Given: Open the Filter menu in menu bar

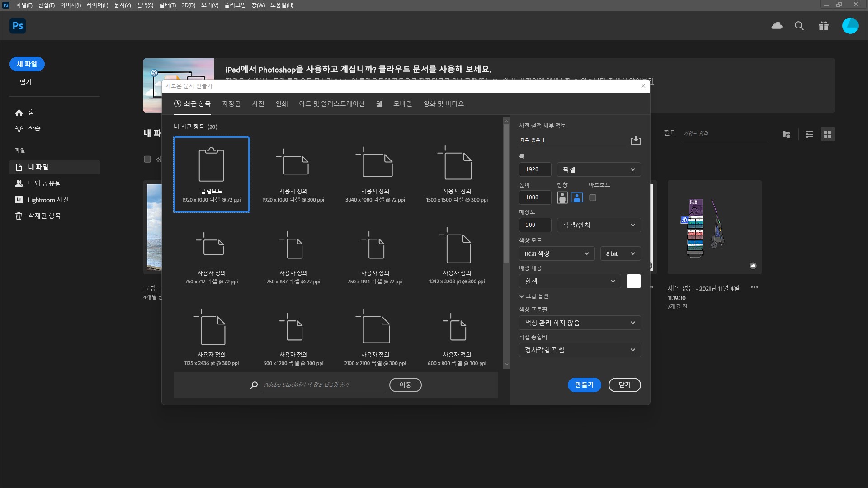Looking at the screenshot, I should click(x=167, y=5).
